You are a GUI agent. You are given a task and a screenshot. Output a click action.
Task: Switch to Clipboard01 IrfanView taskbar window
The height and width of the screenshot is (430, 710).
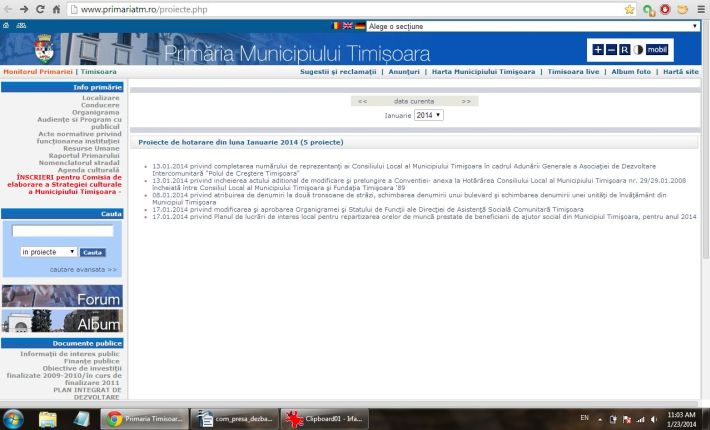[x=325, y=419]
